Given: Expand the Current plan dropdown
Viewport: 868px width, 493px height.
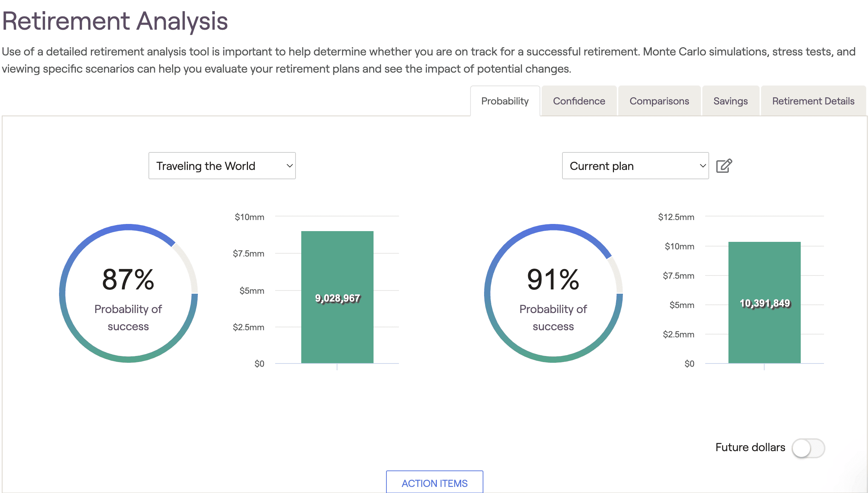Looking at the screenshot, I should [x=635, y=166].
